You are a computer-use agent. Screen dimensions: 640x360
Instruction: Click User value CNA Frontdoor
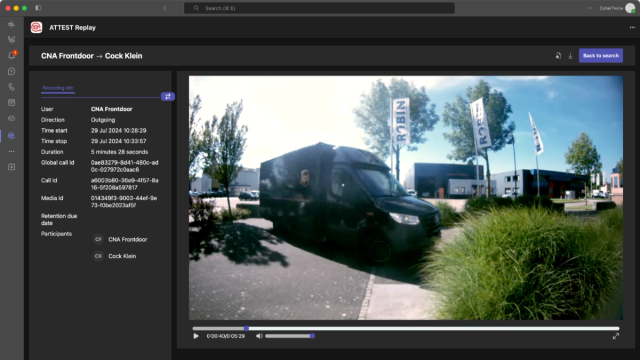[x=111, y=109]
